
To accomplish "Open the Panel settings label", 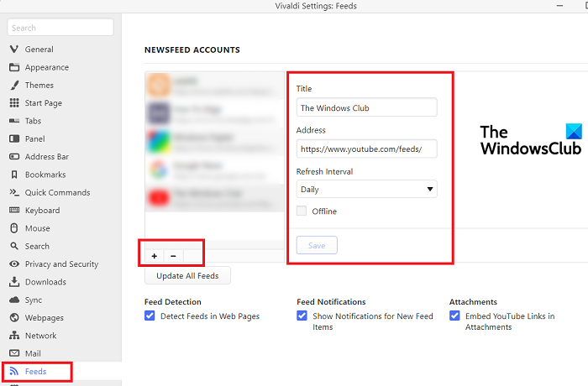I will [35, 138].
